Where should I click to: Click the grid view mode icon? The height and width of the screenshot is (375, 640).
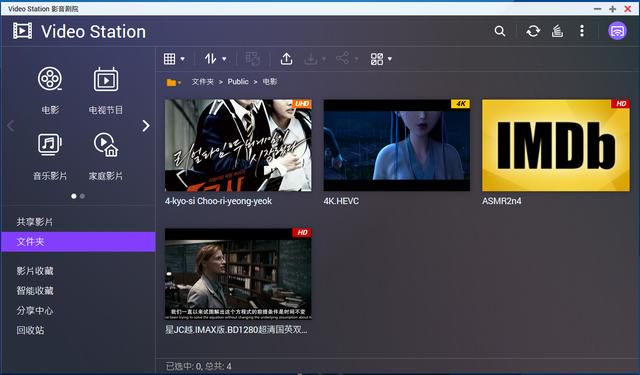(x=169, y=59)
